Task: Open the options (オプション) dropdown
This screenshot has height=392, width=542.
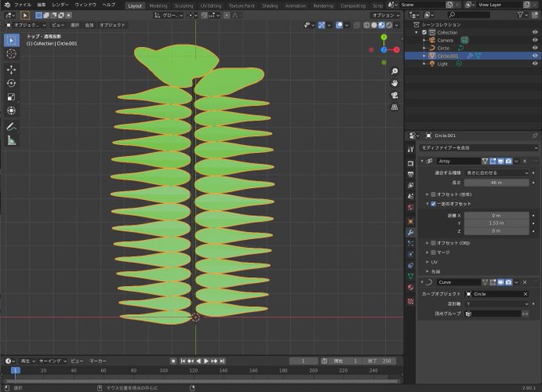Action: (386, 15)
